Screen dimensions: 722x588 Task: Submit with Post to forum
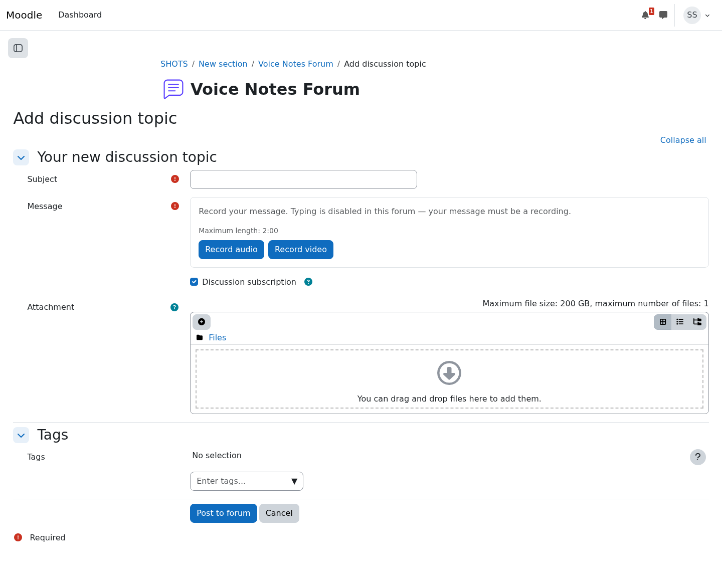click(x=224, y=513)
